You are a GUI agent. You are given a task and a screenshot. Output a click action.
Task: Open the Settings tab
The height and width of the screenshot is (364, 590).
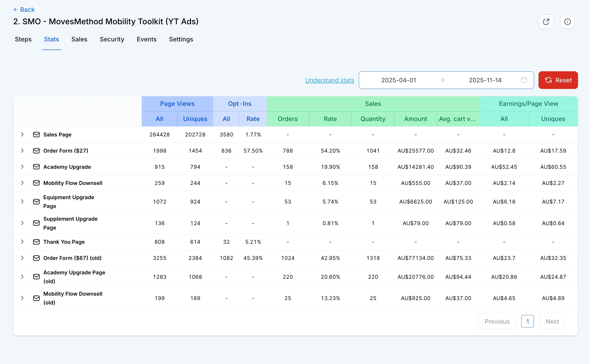tap(181, 39)
